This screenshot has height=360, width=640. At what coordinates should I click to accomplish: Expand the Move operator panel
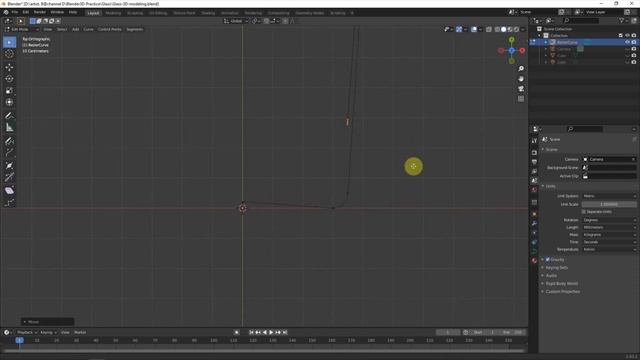(x=47, y=322)
